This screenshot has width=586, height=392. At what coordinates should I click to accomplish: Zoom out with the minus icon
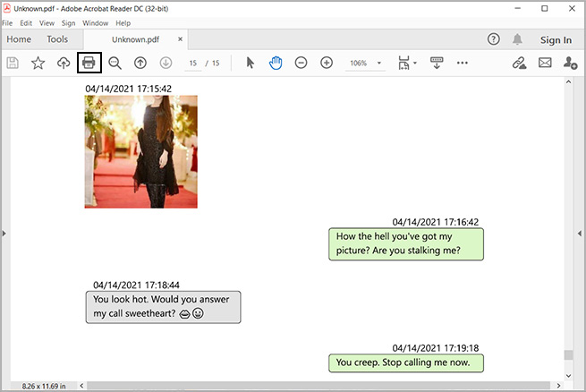click(301, 63)
